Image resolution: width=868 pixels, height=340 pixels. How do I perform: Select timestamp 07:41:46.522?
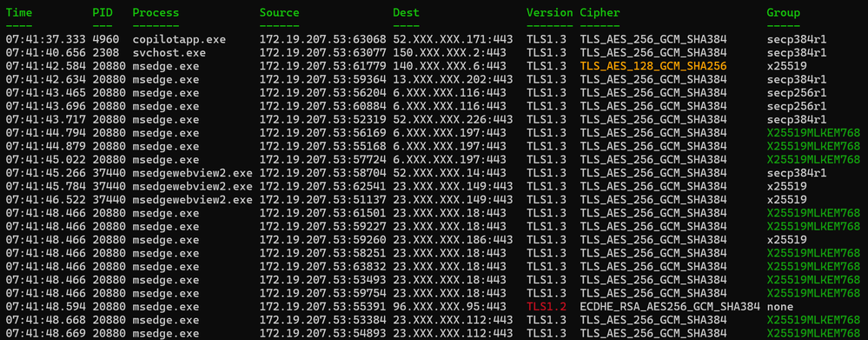46,199
